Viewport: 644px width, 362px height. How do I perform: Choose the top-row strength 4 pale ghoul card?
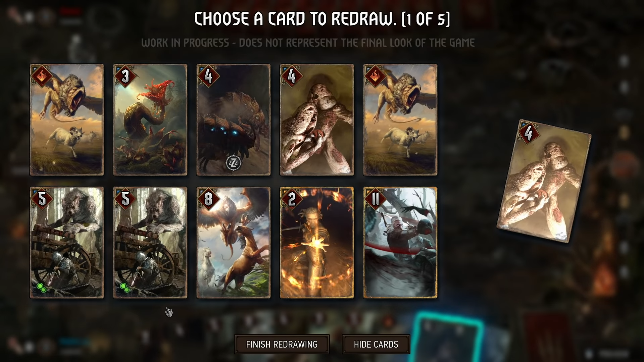coord(316,120)
